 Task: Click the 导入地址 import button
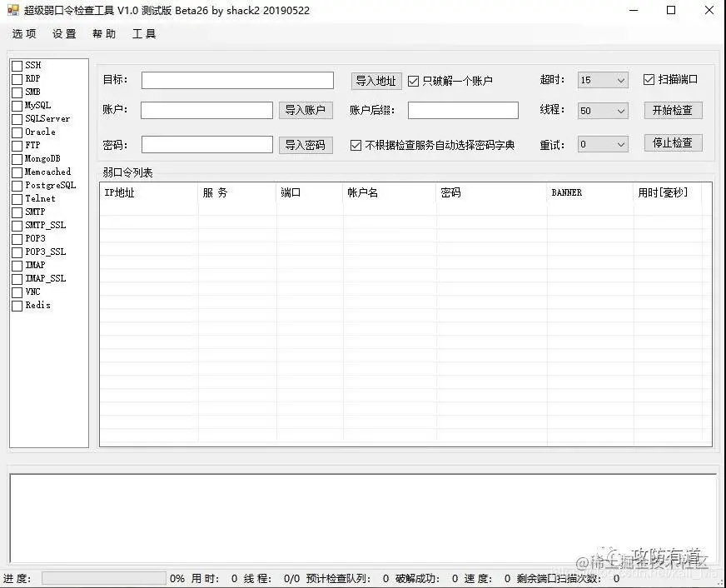click(x=375, y=80)
